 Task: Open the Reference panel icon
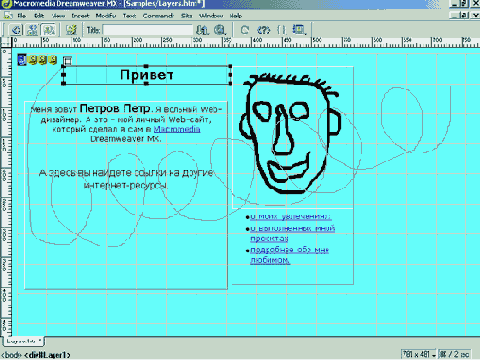(x=263, y=30)
